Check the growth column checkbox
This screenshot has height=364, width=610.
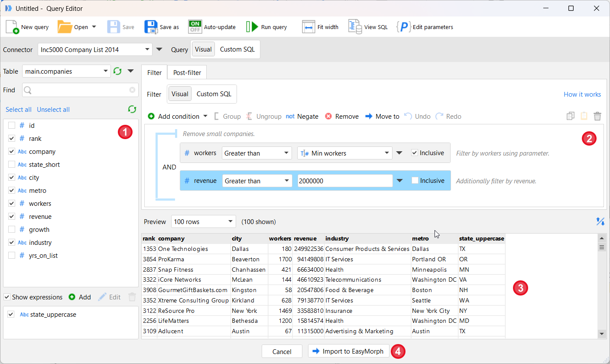pyautogui.click(x=12, y=229)
